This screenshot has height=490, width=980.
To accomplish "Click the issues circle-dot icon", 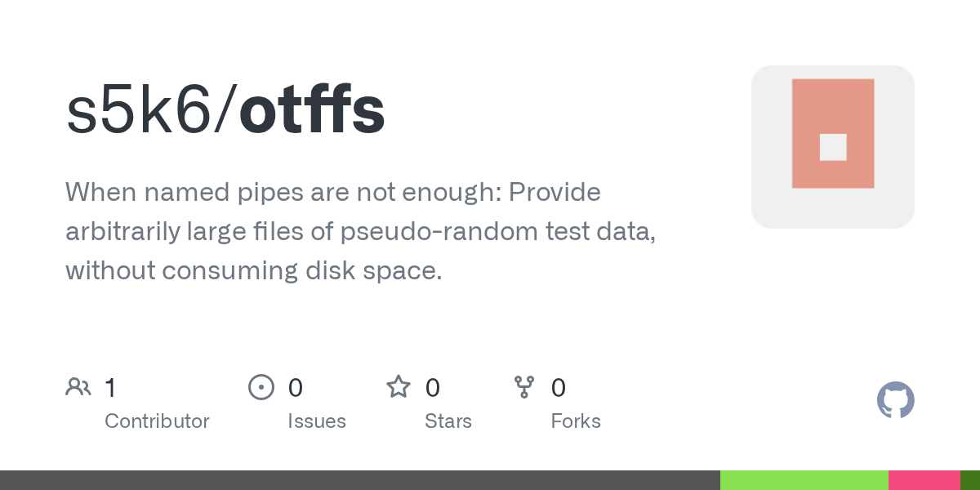I will click(261, 387).
